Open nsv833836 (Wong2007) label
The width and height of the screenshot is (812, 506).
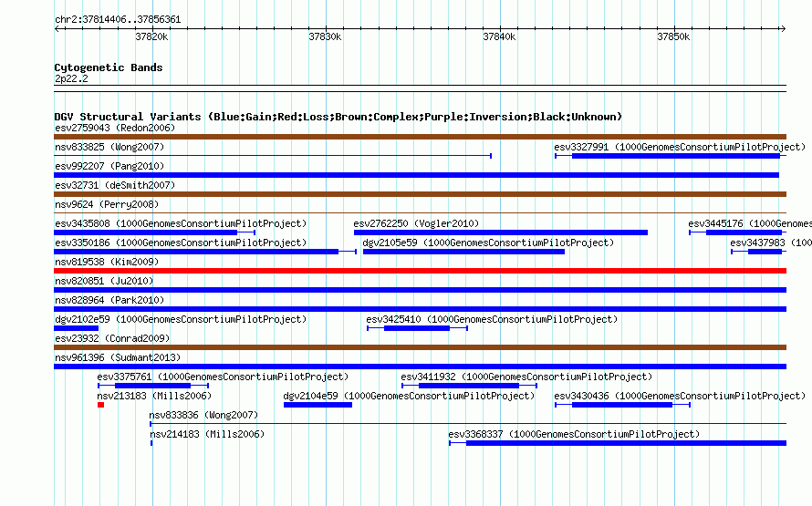click(x=203, y=415)
